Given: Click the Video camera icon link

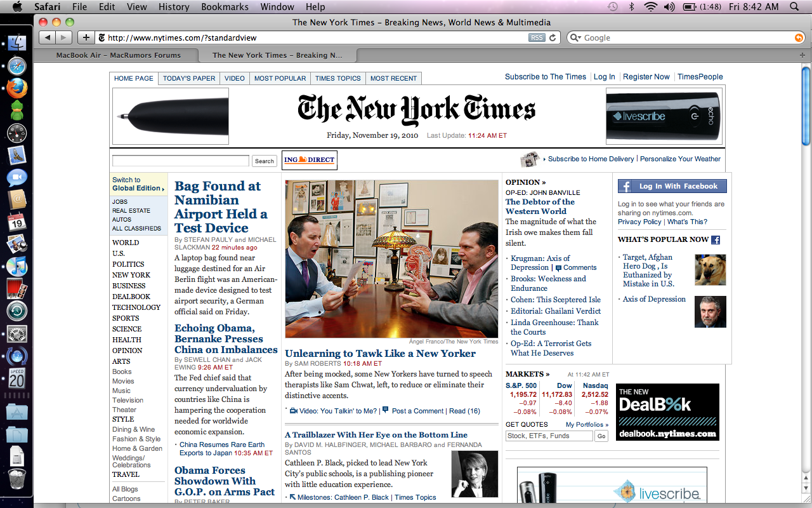Looking at the screenshot, I should 294,411.
